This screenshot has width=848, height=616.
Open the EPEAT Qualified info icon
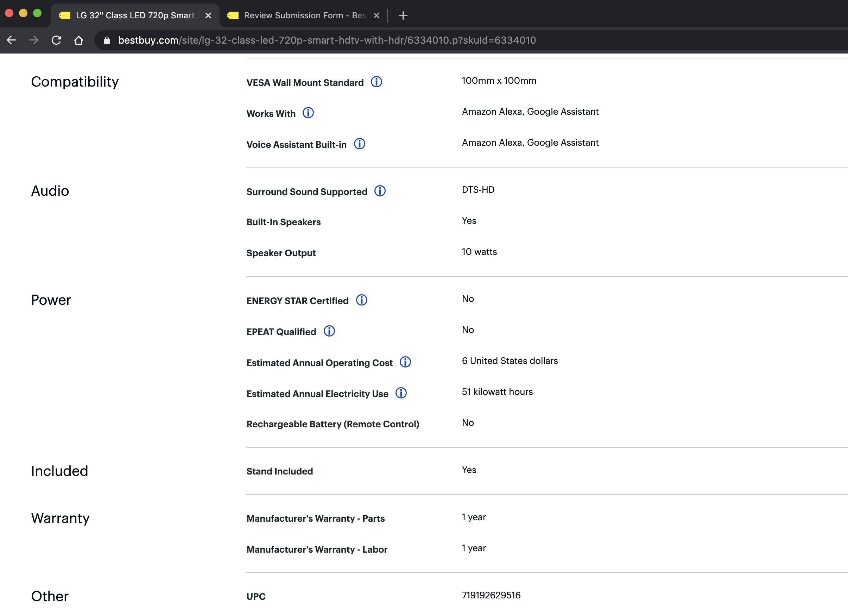click(x=329, y=331)
